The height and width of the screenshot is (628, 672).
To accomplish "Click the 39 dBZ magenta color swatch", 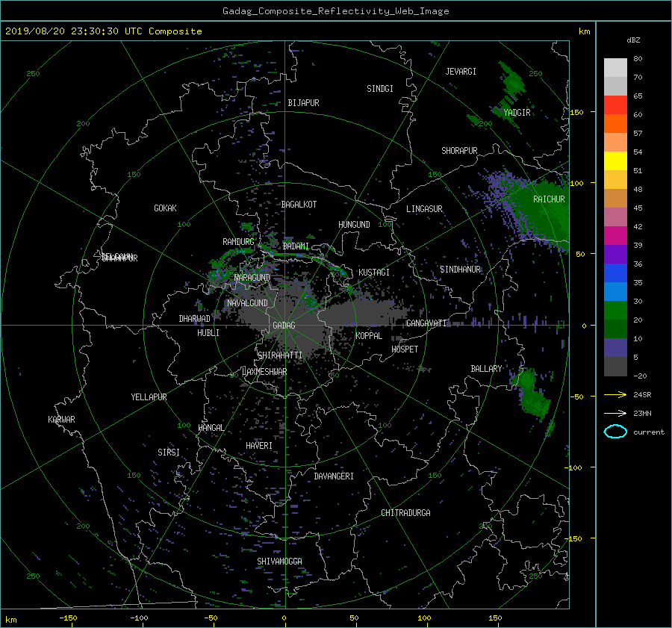I will click(x=615, y=235).
